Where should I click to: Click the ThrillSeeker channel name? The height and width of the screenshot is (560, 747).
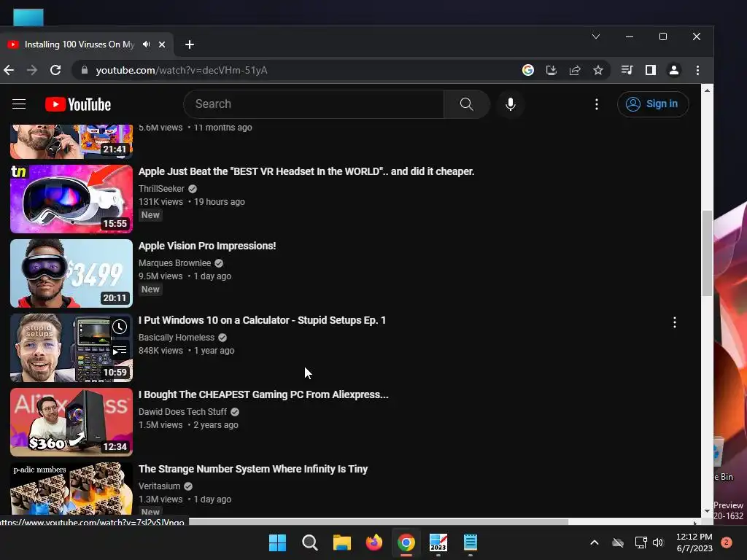[x=161, y=189]
